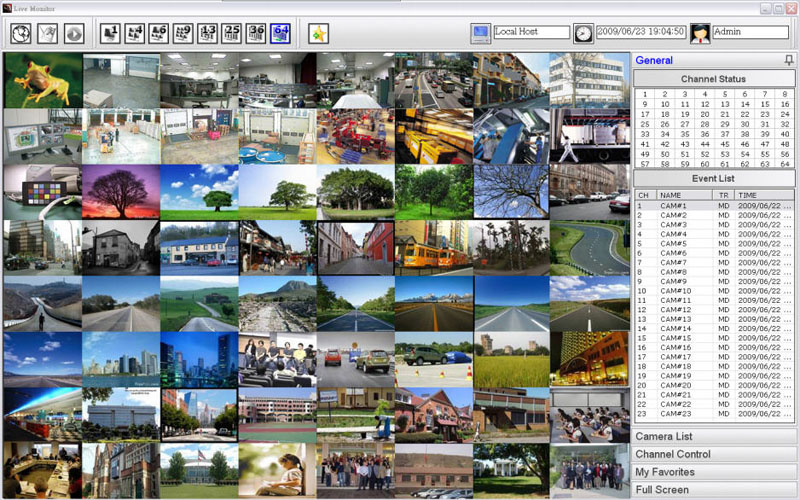The image size is (800, 500).
Task: Click the Channel Status header
Action: pyautogui.click(x=714, y=78)
